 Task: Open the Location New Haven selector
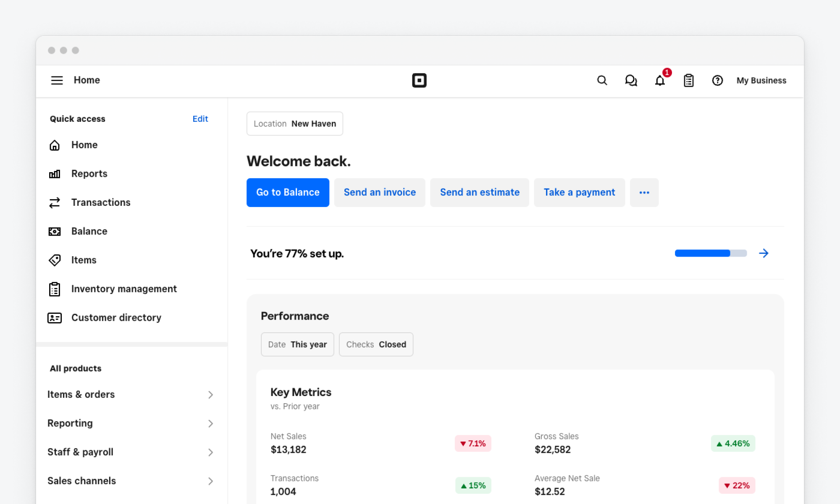tap(294, 123)
